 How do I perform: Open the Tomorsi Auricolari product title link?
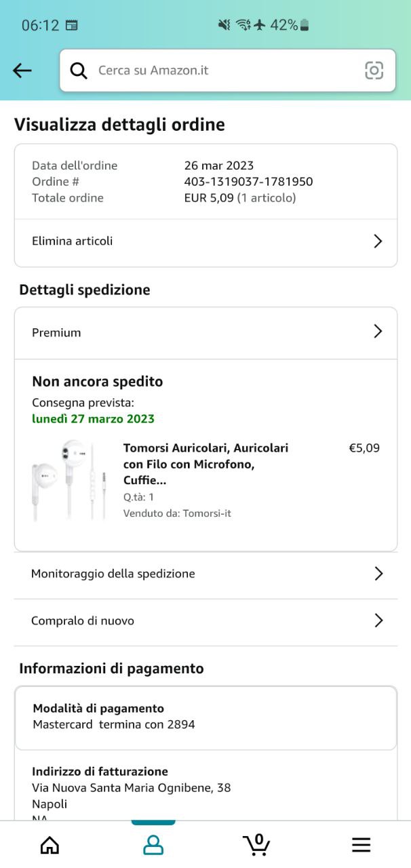(x=206, y=464)
